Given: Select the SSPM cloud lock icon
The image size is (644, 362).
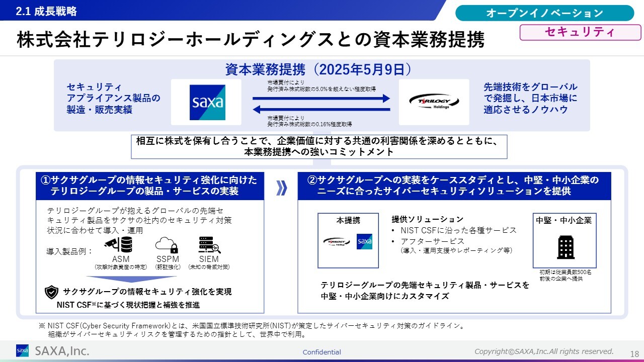Looking at the screenshot, I should pos(167,245).
